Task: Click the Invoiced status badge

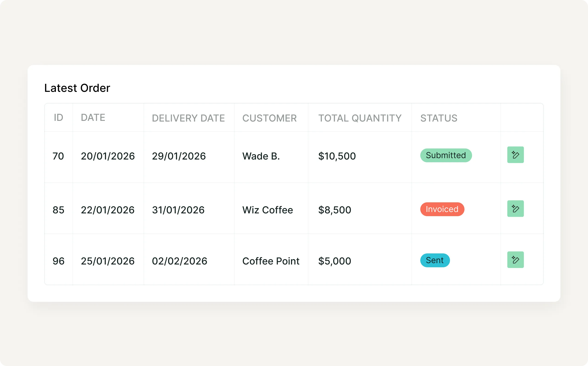Action: (442, 209)
